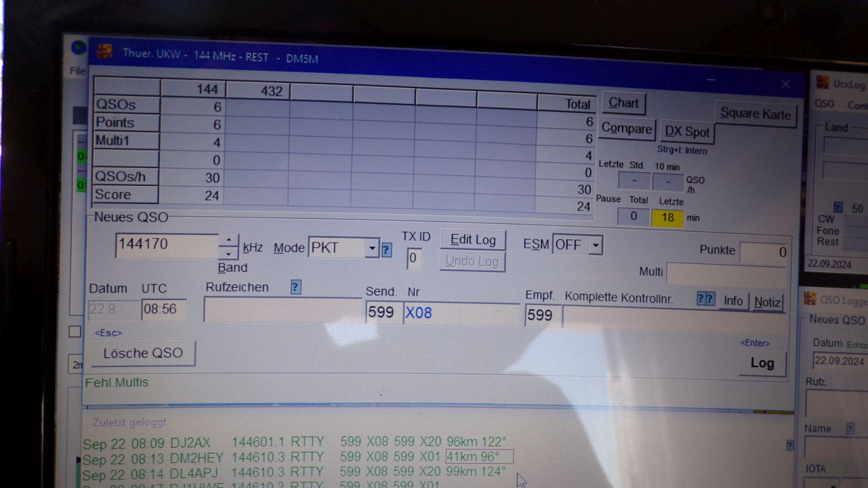Screen dimensions: 868x488
Task: Click the help icon right of logged list
Action: pos(790,445)
